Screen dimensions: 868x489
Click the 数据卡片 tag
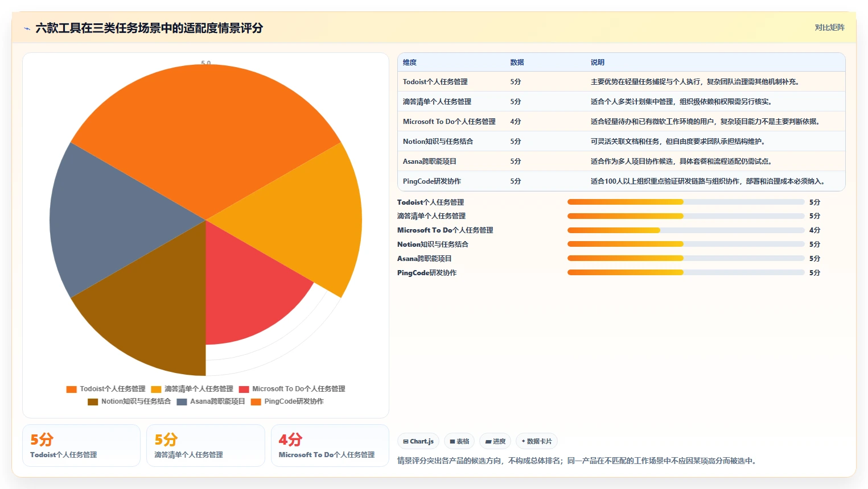pyautogui.click(x=537, y=441)
